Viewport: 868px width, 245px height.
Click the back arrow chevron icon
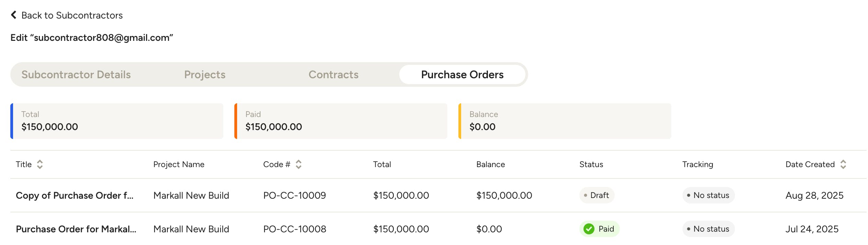[14, 15]
